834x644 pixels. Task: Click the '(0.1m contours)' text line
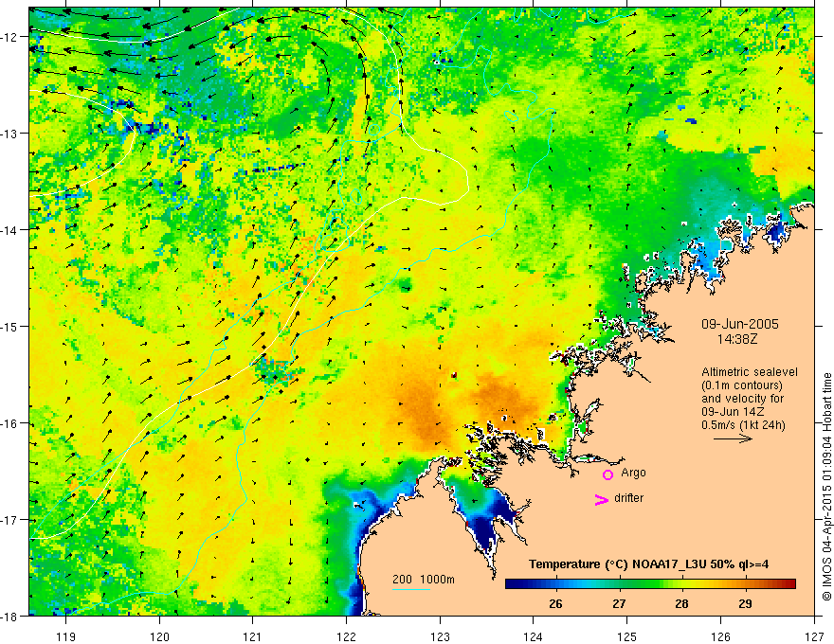tap(742, 385)
